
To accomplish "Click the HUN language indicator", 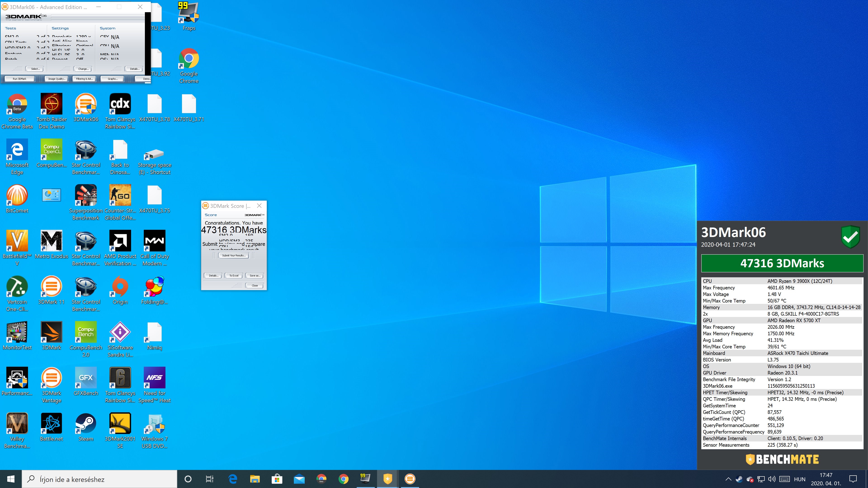I will coord(800,479).
